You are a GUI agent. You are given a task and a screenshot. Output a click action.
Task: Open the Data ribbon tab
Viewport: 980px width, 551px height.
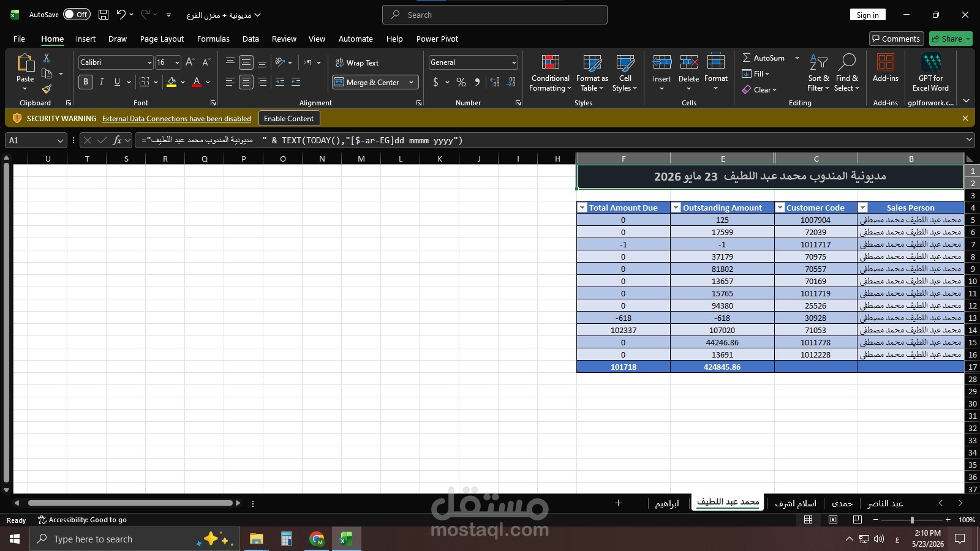(251, 39)
